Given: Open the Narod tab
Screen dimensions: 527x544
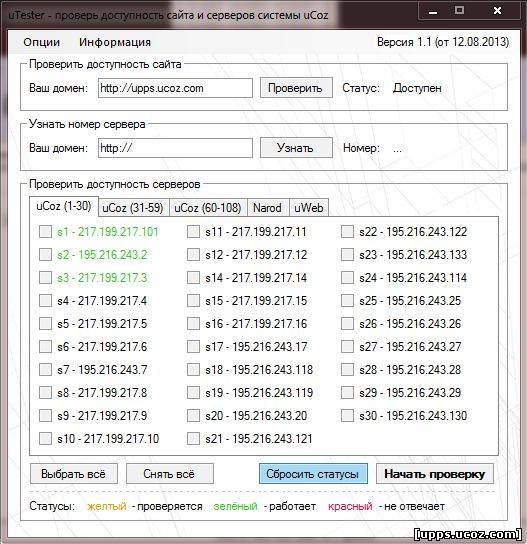Looking at the screenshot, I should point(267,208).
